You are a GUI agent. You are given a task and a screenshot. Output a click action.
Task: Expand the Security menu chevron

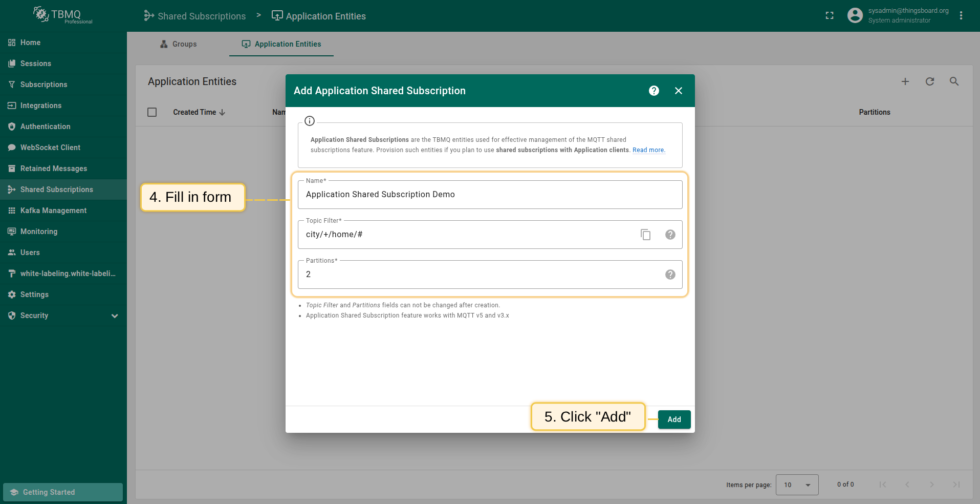pos(115,316)
